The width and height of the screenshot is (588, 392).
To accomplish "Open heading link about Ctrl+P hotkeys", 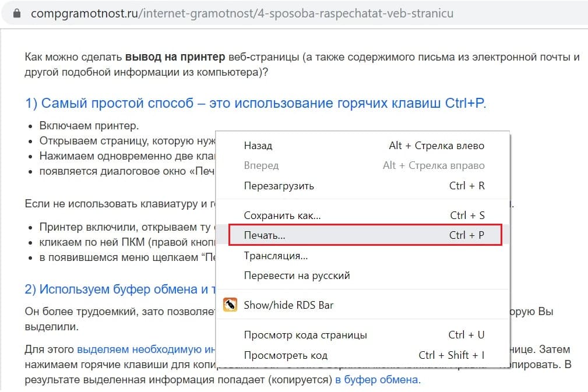I will click(255, 103).
